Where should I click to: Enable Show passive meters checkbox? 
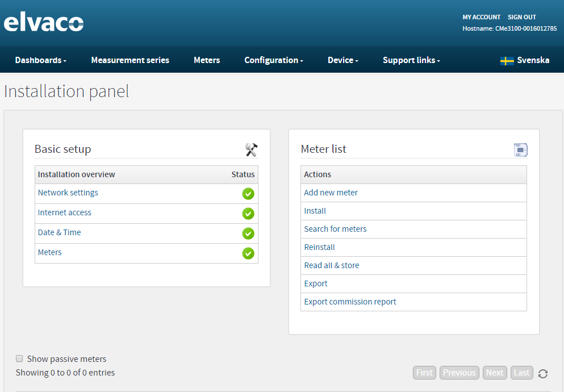click(19, 358)
